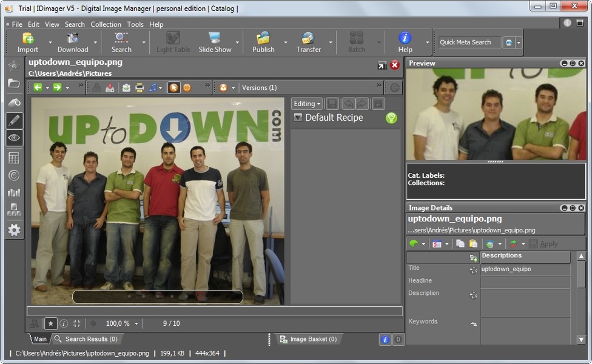Image resolution: width=592 pixels, height=364 pixels.
Task: Expand the Transfer dropdown arrow
Action: (x=331, y=42)
